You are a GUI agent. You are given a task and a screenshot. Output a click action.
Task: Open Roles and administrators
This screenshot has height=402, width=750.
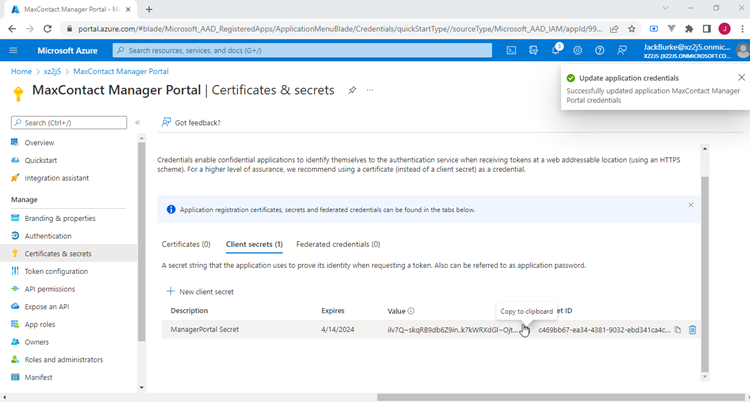click(64, 359)
